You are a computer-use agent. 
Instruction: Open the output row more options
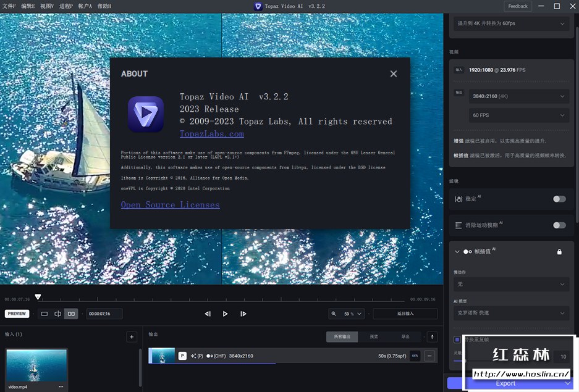429,356
